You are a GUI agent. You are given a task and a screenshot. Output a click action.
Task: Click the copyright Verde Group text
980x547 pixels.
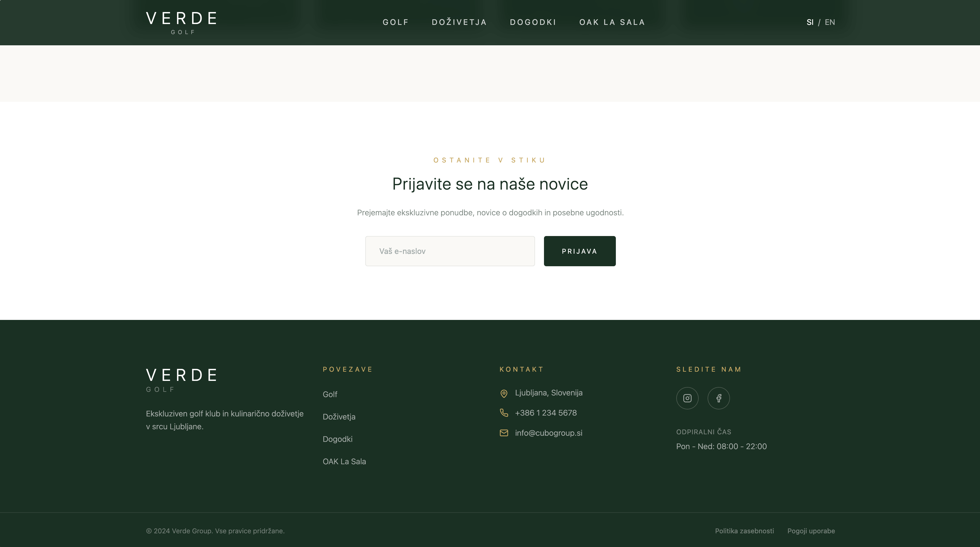coord(215,531)
